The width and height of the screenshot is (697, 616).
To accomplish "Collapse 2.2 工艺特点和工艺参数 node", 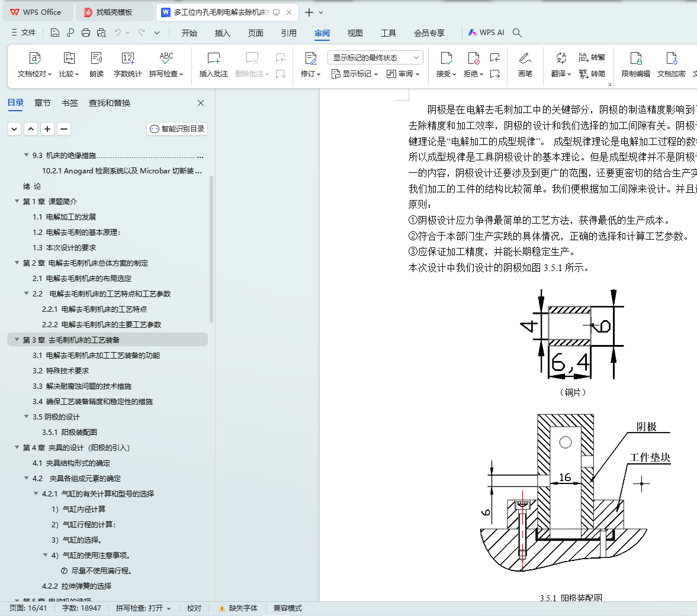I will (x=27, y=294).
